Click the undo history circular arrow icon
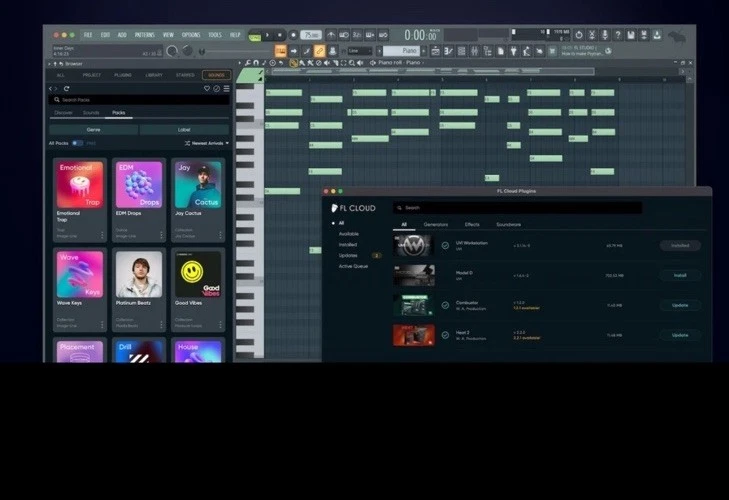729x500 pixels. click(x=578, y=35)
